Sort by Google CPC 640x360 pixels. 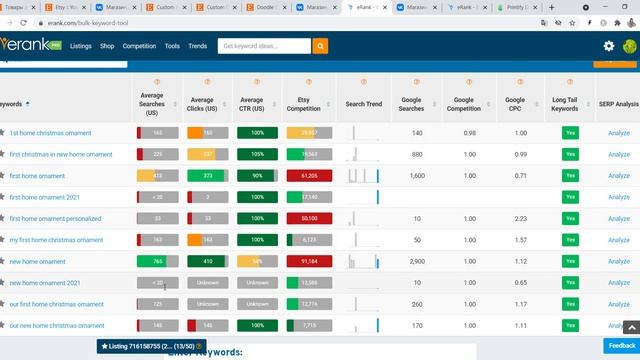point(537,104)
